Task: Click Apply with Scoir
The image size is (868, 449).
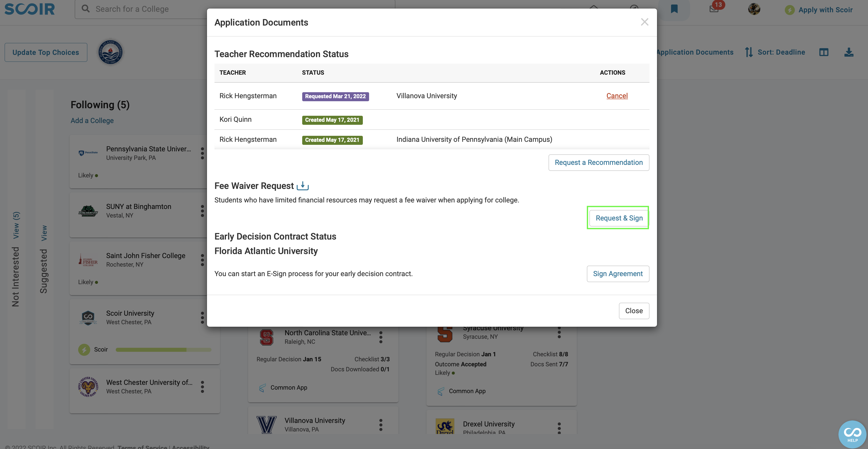Action: point(819,10)
